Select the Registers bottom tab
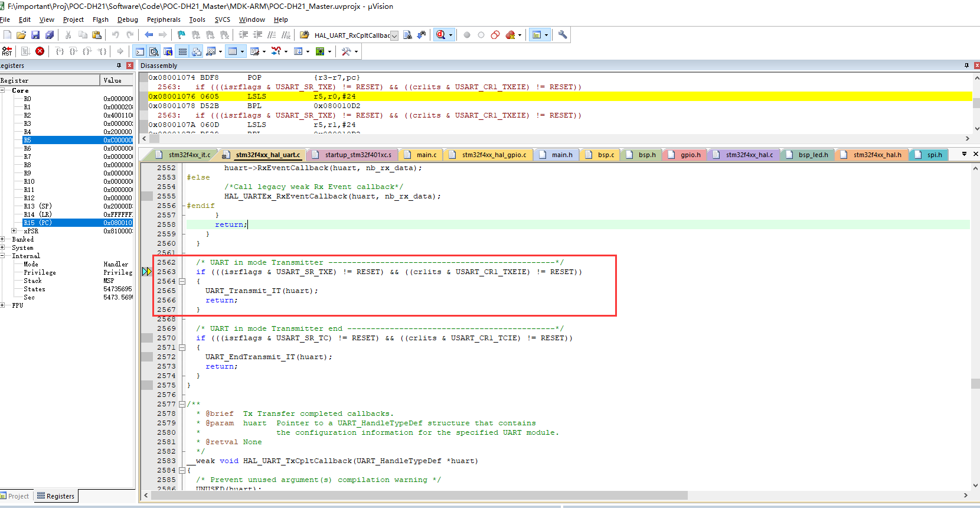 [x=56, y=496]
